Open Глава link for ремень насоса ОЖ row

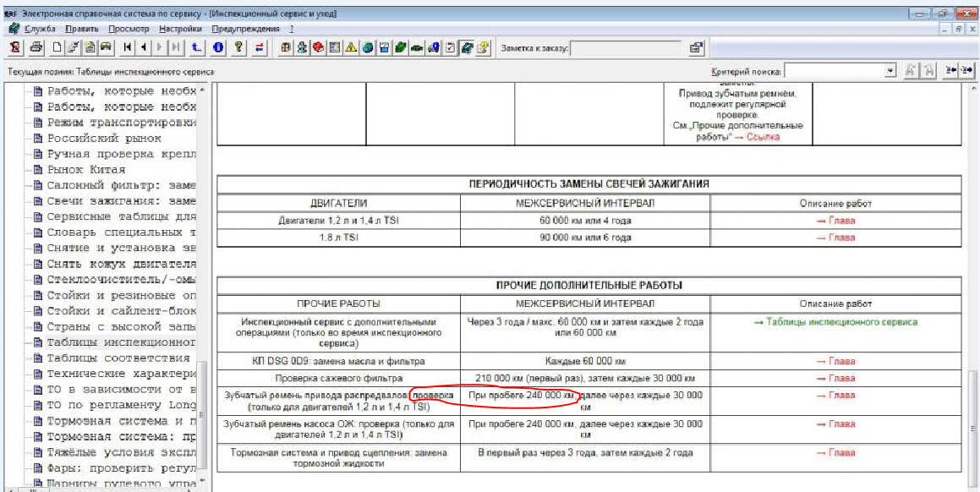coord(835,424)
